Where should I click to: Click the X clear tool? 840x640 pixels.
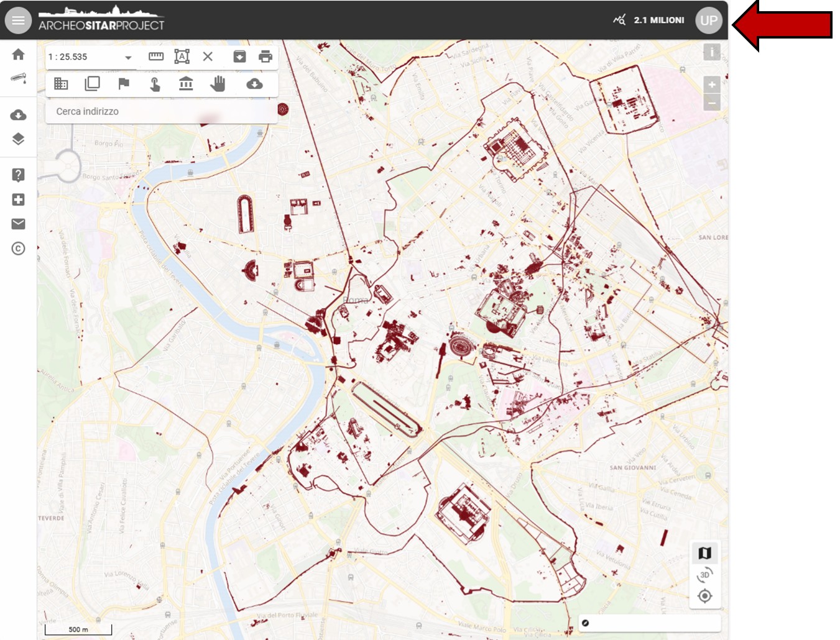208,57
